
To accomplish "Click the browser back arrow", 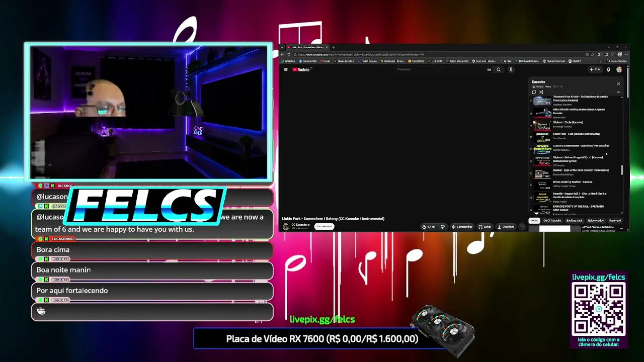I will pos(282,54).
